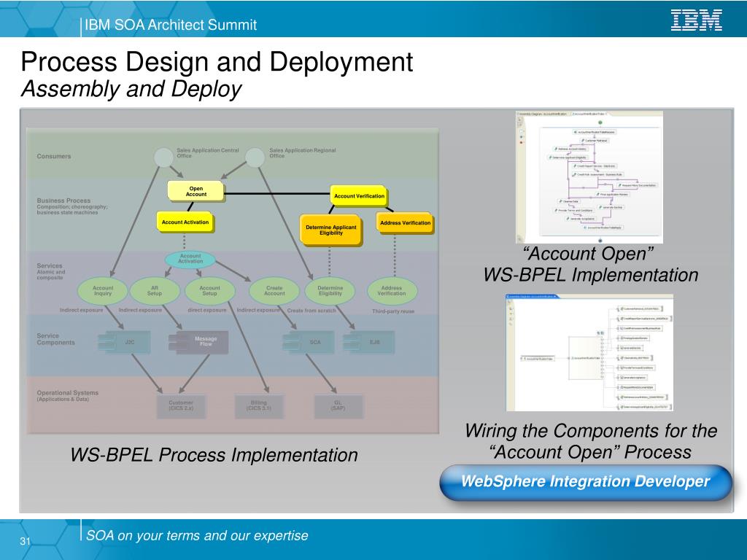The width and height of the screenshot is (747, 560).
Task: Click the yellow Open Account process box
Action: coord(196,192)
